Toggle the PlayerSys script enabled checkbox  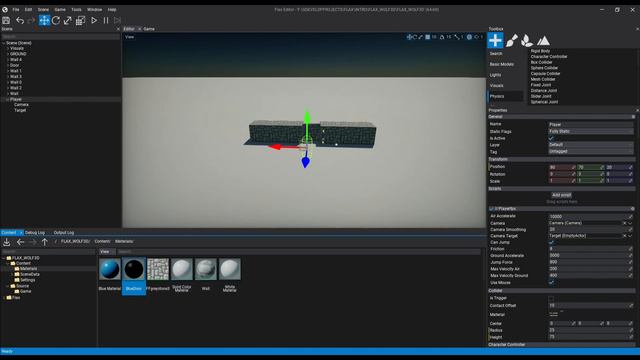[x=491, y=209]
